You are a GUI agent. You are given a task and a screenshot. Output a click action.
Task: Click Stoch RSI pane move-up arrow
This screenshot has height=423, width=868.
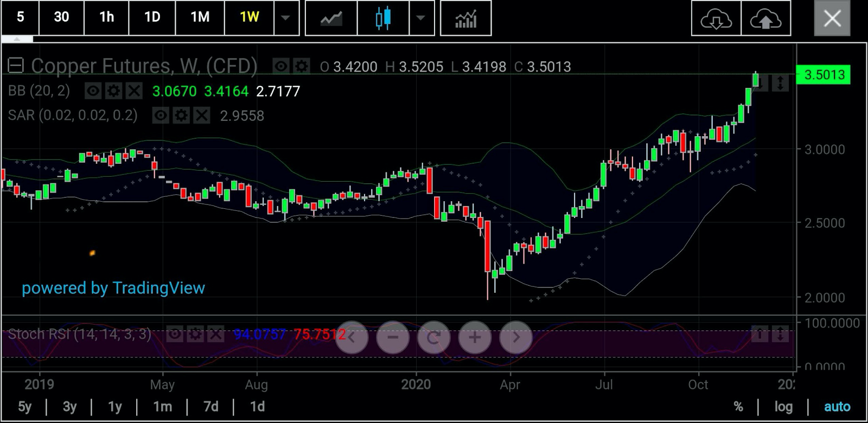click(760, 334)
